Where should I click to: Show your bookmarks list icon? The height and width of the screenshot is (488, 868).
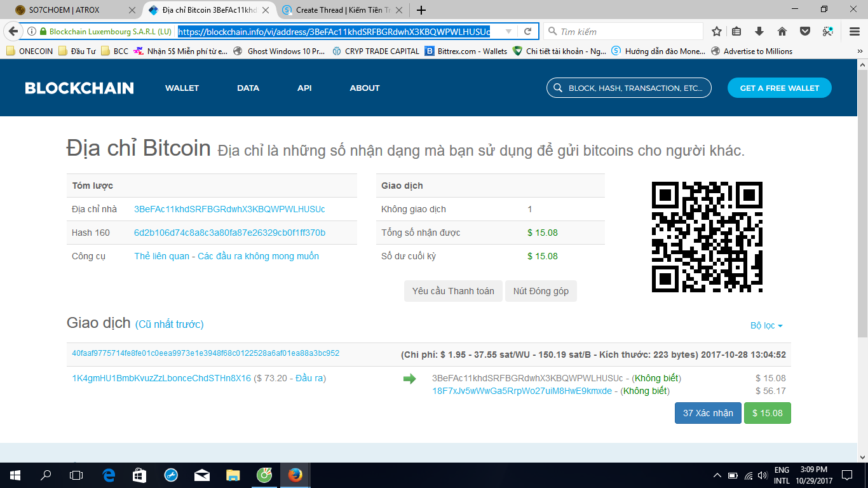coord(737,31)
